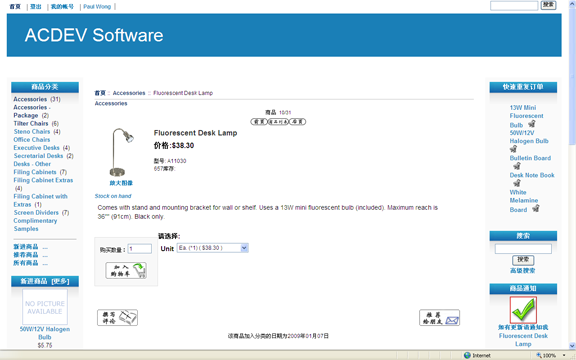Click the Internet zone globe icon in status bar
The height and width of the screenshot is (360, 576).
tap(467, 355)
